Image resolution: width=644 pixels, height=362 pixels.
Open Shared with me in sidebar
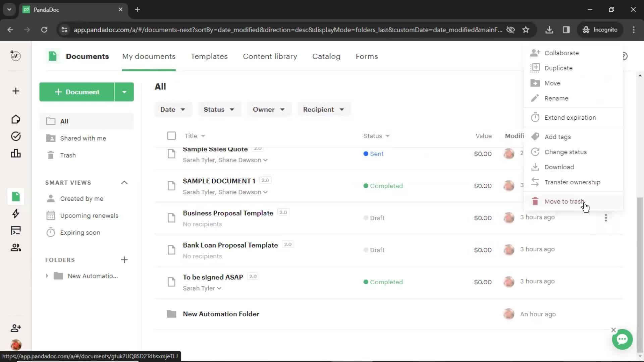point(87,138)
